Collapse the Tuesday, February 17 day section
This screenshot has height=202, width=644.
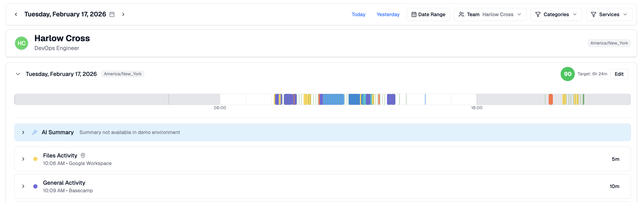click(18, 74)
